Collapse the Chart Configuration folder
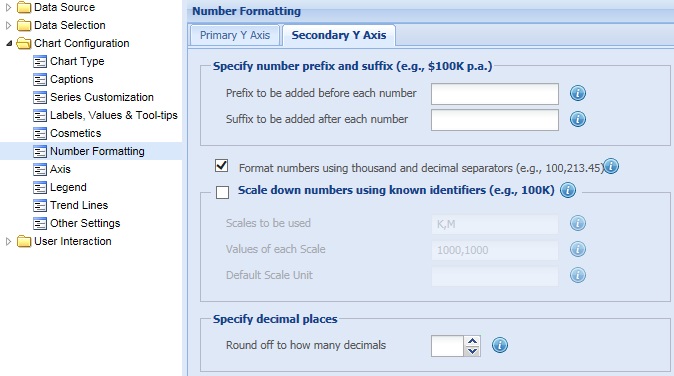Viewport: 674px width, 376px height. [8, 43]
